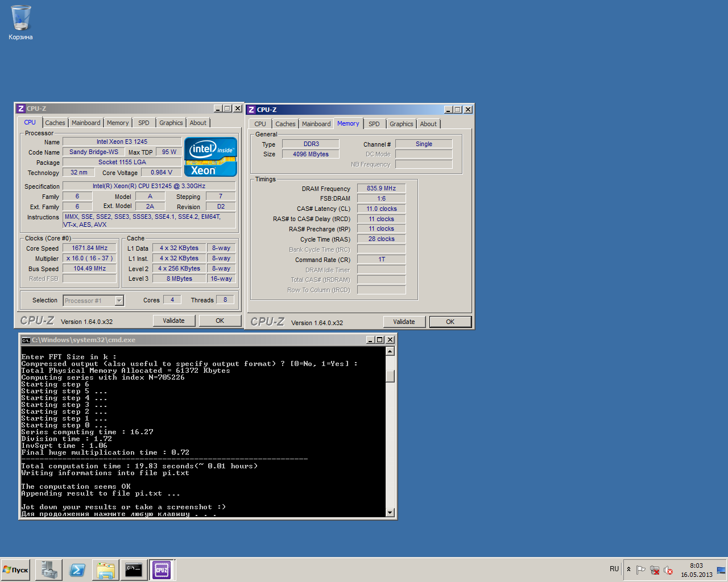
Task: Click the Intel(R) Xeon(R) specification field
Action: (x=149, y=186)
